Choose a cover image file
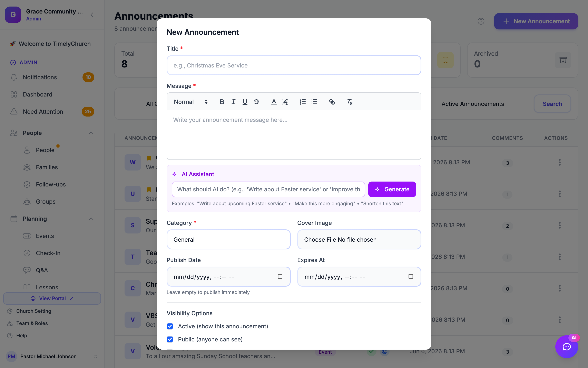 point(359,239)
